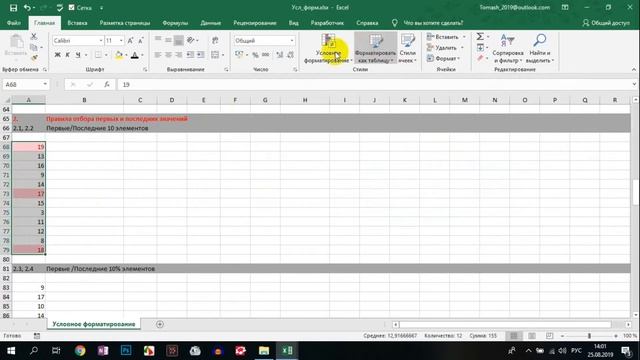Apply center horizontal alignment
The image size is (640, 360).
click(x=168, y=55)
